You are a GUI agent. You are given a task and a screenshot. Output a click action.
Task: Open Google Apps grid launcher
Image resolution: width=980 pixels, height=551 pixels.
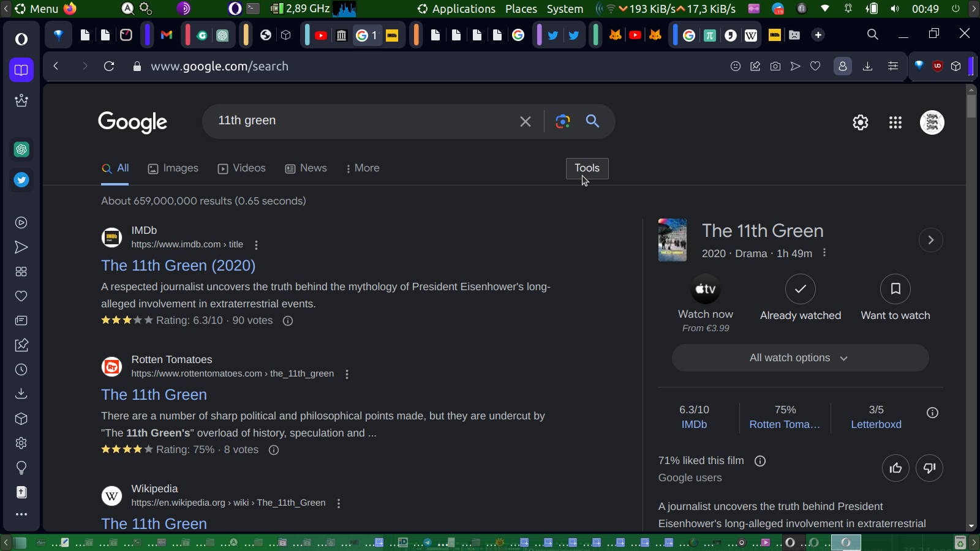tap(895, 123)
